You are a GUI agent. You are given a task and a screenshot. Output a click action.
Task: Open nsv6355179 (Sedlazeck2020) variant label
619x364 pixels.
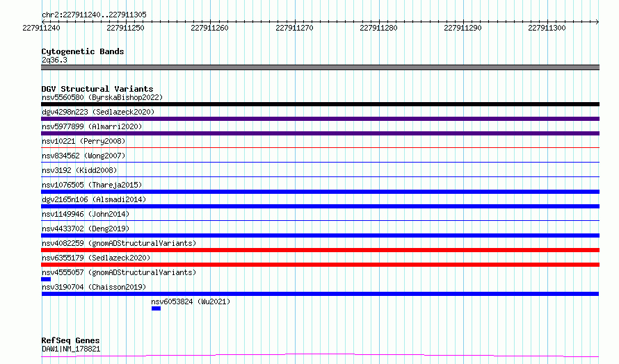click(x=96, y=258)
